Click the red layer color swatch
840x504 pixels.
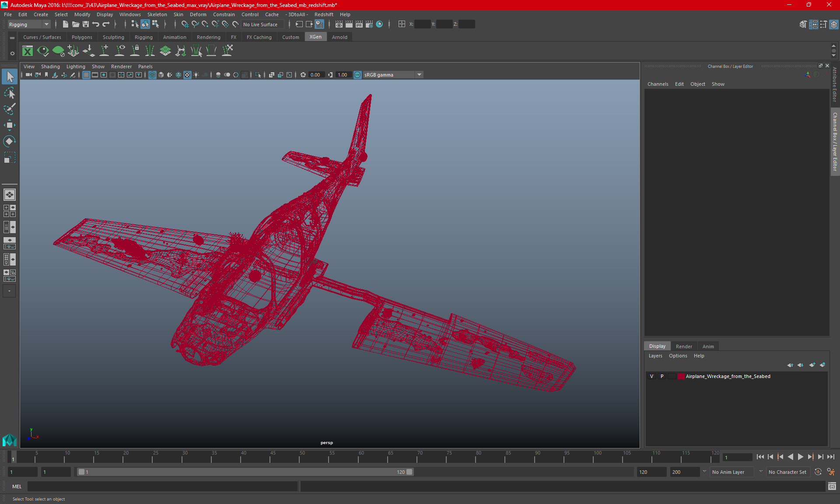coord(681,376)
